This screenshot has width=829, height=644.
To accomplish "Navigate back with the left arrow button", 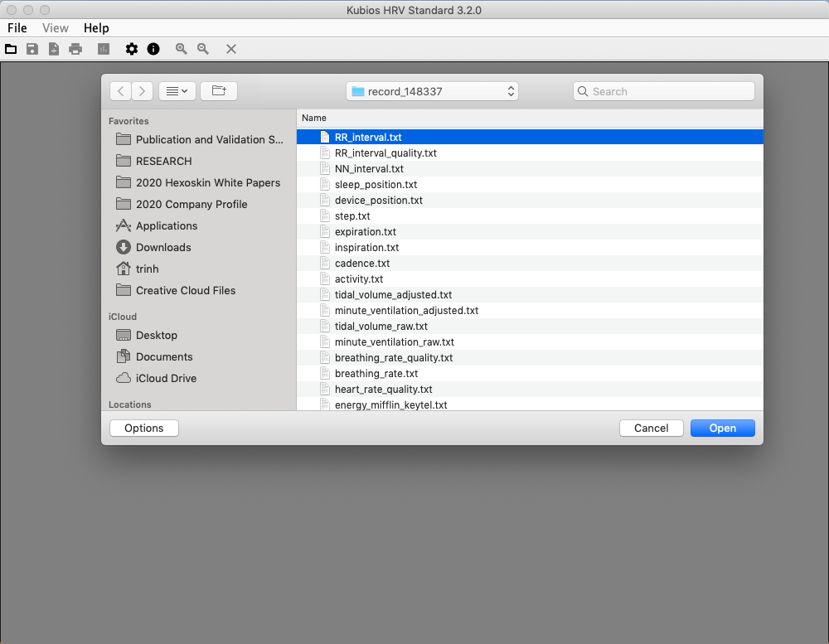I will click(121, 91).
